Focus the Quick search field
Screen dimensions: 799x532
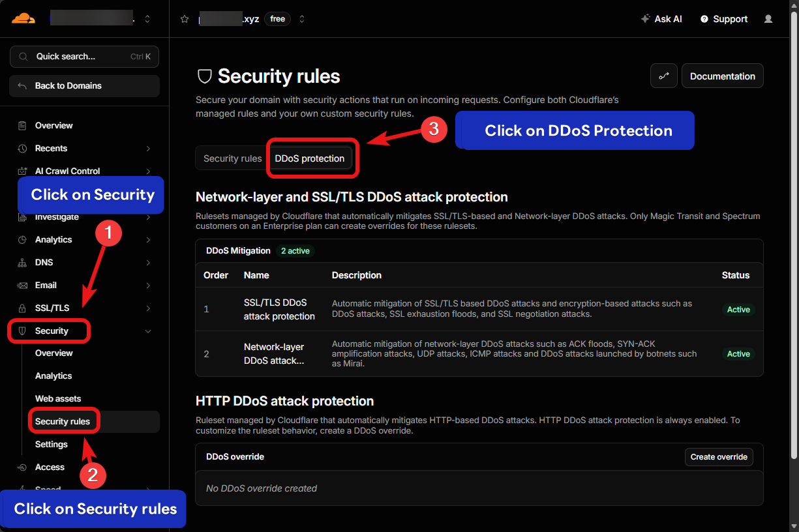pyautogui.click(x=84, y=57)
